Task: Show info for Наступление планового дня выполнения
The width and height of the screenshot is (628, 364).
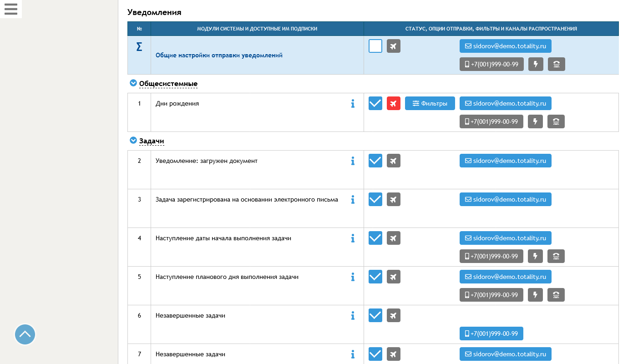Action: click(x=353, y=277)
